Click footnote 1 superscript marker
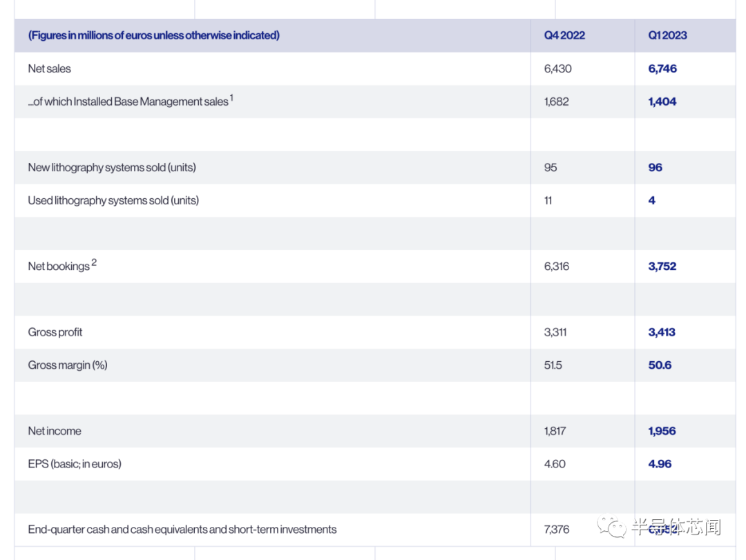The width and height of the screenshot is (746, 560). 231,97
